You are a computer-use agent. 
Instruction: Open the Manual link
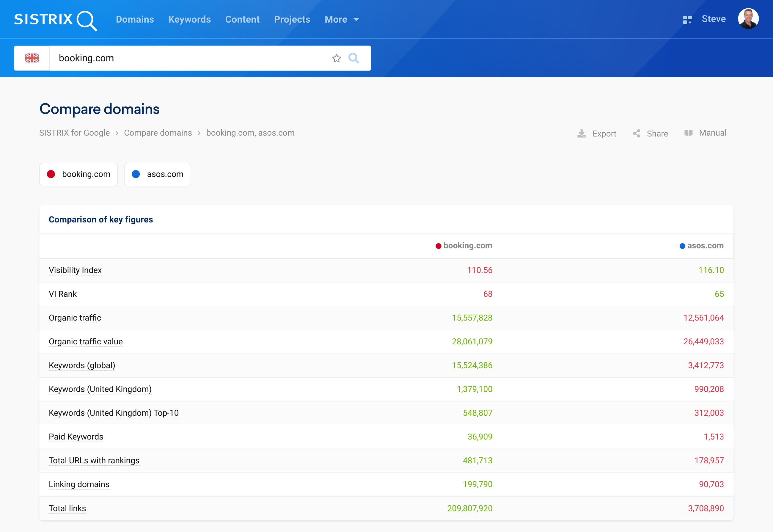click(x=713, y=133)
